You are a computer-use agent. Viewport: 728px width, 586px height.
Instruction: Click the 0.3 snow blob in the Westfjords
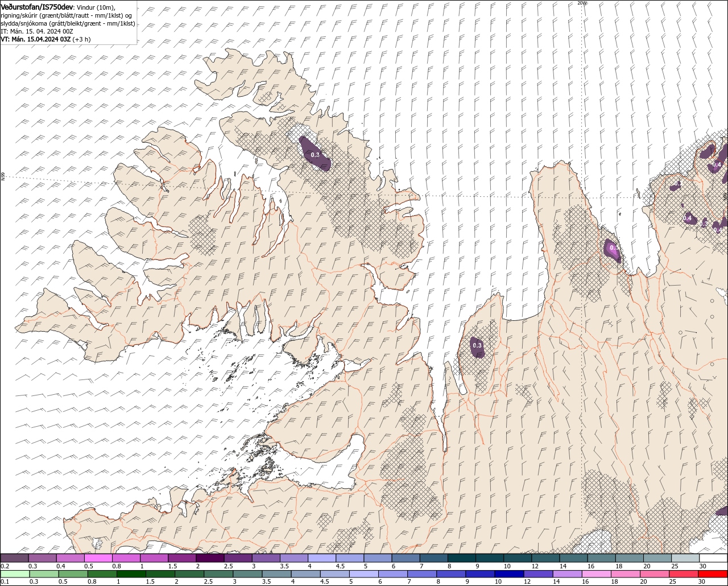(315, 154)
